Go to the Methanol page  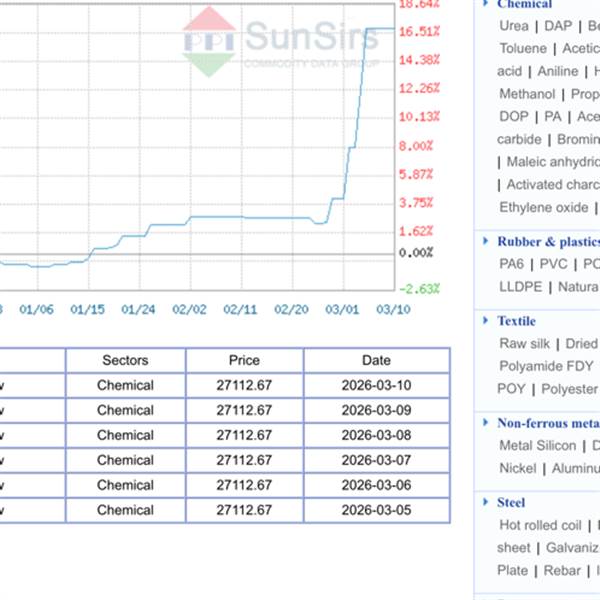[x=527, y=94]
